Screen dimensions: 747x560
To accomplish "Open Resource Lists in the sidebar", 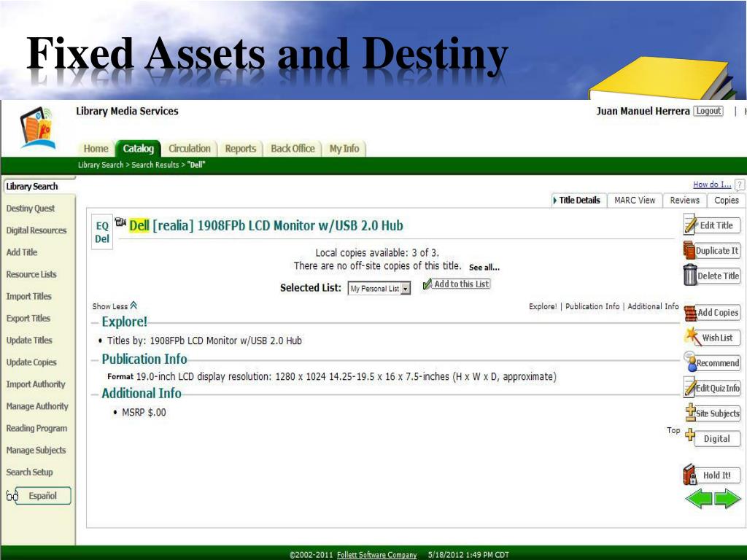I will click(x=31, y=274).
